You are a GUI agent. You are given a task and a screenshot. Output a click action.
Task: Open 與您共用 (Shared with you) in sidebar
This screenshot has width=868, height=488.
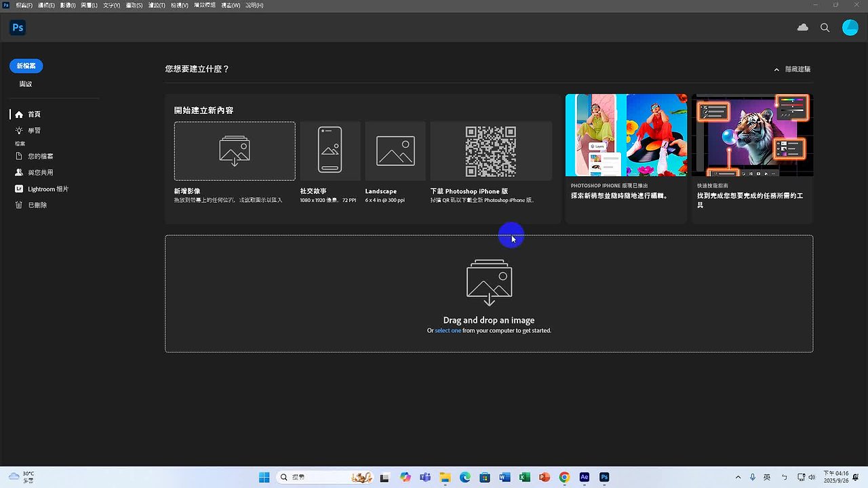[x=40, y=173]
